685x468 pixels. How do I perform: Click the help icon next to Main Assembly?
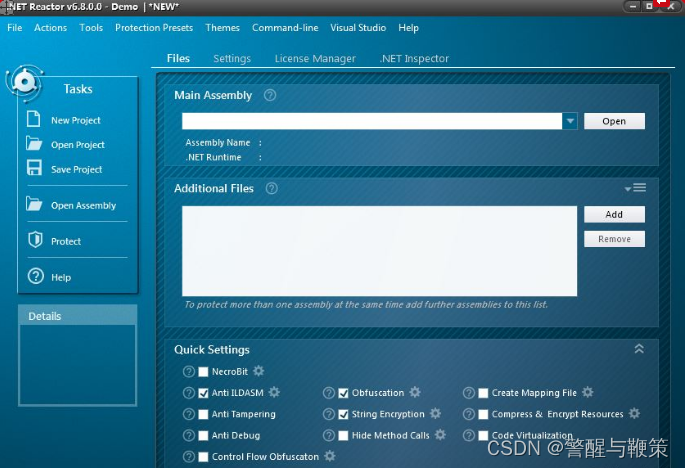[x=270, y=95]
